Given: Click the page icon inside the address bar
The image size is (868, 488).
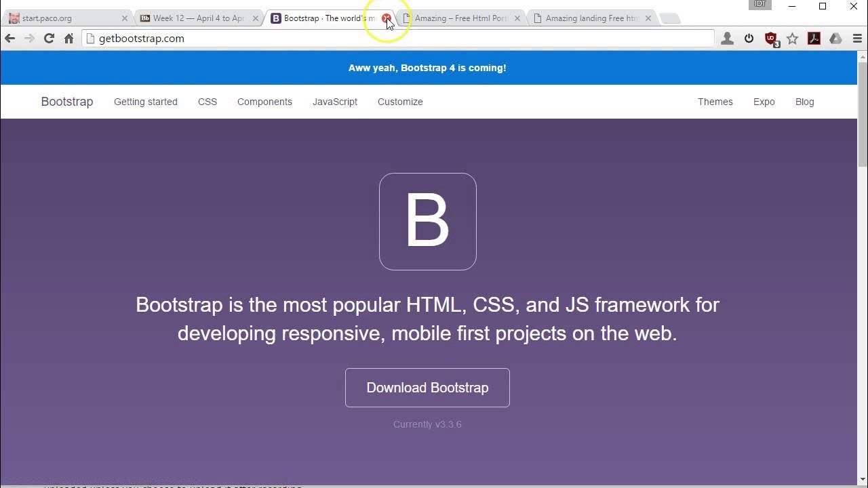Looking at the screenshot, I should (x=90, y=39).
